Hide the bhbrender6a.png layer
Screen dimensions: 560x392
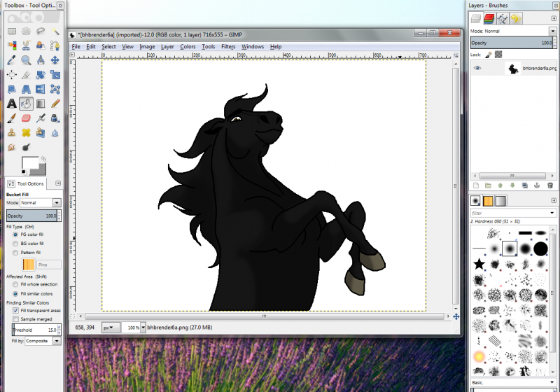pyautogui.click(x=477, y=68)
